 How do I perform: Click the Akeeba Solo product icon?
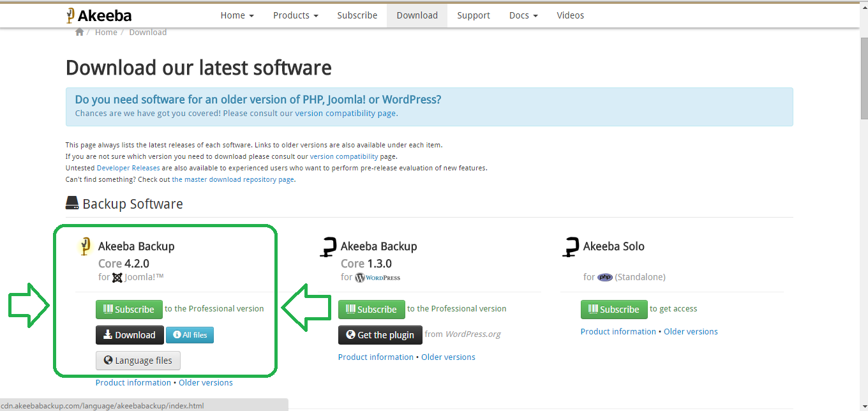click(570, 246)
